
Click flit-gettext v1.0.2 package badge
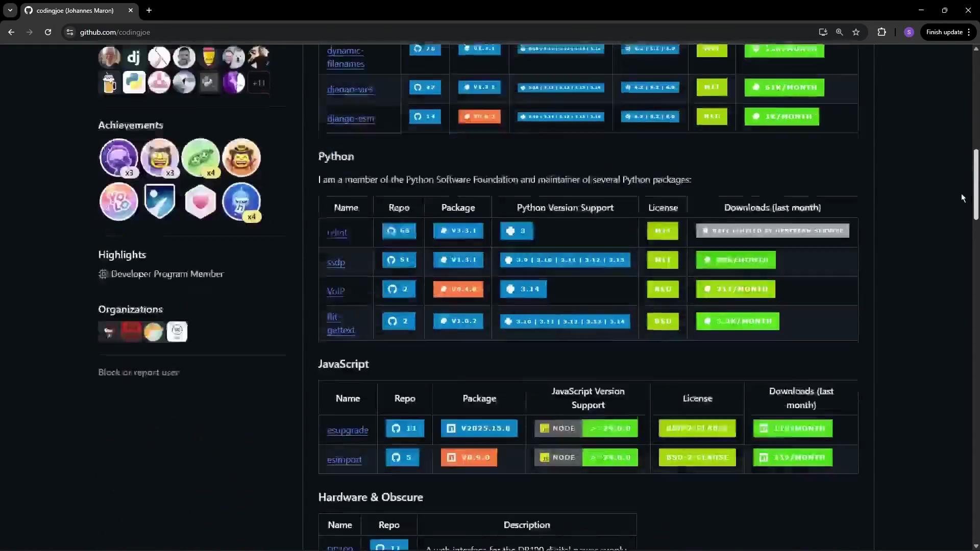click(x=458, y=321)
